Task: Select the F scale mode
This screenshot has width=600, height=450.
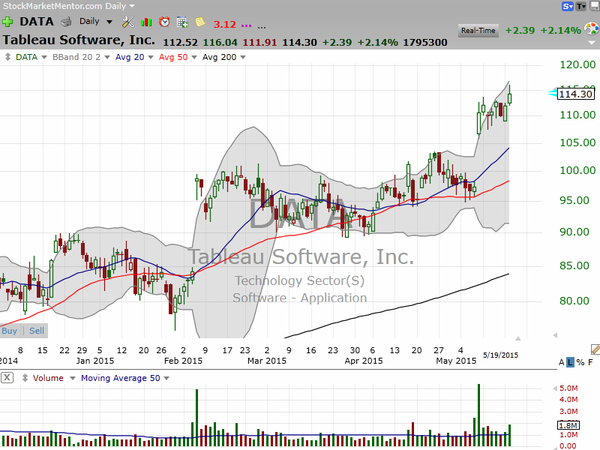Action: 590,362
